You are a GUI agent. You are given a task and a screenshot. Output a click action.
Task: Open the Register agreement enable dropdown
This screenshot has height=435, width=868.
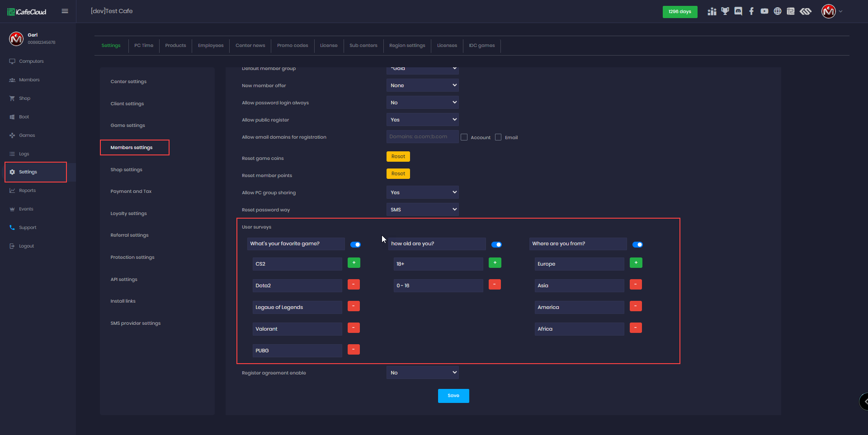pos(422,373)
